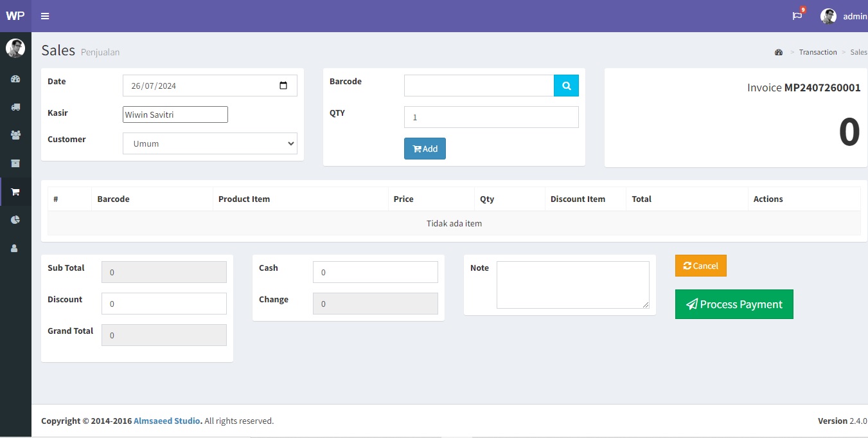
Task: Open the Dashboard speedometer icon in sidebar
Action: [x=15, y=78]
